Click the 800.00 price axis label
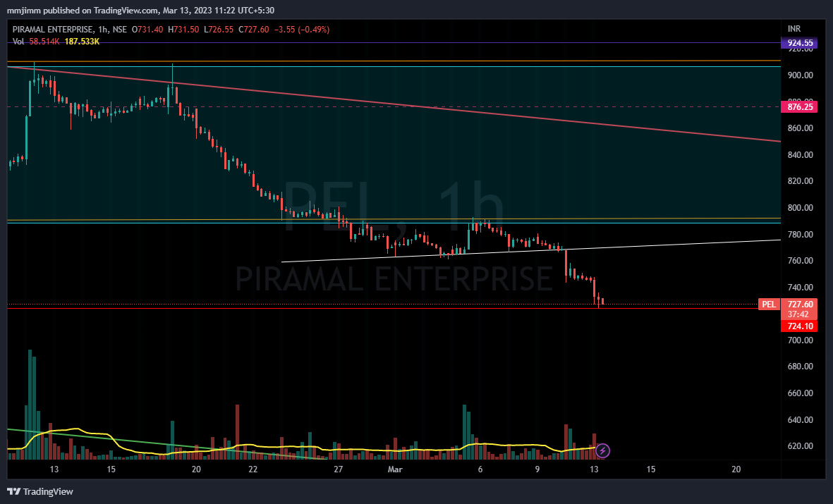This screenshot has width=833, height=504. pyautogui.click(x=800, y=208)
